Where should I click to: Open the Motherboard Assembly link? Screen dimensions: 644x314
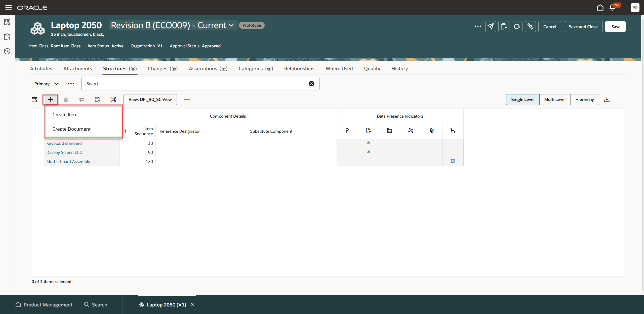(68, 161)
